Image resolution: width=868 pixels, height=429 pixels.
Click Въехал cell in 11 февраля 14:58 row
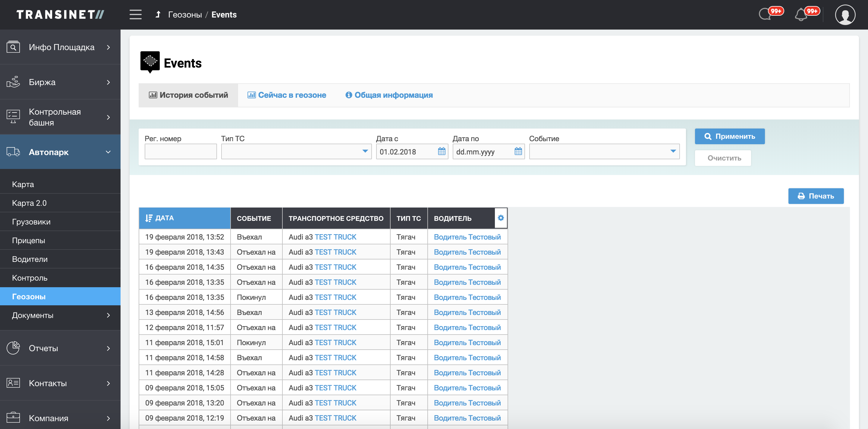(256, 357)
